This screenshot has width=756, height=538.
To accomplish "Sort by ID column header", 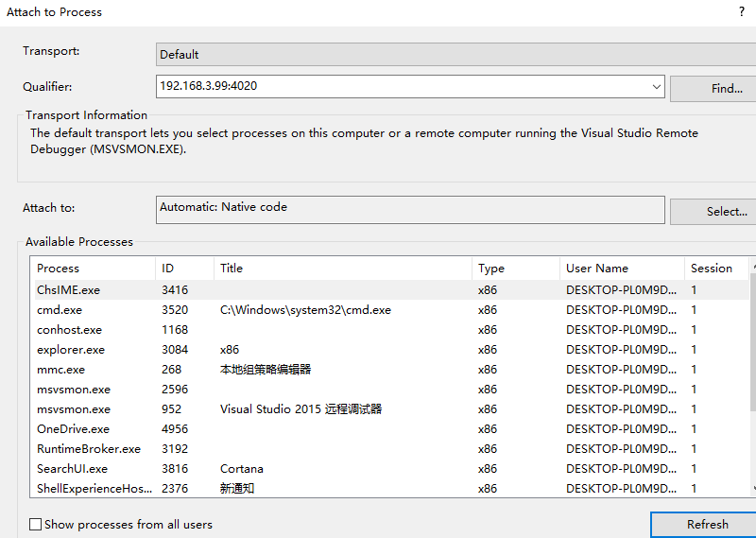I will click(x=168, y=269).
